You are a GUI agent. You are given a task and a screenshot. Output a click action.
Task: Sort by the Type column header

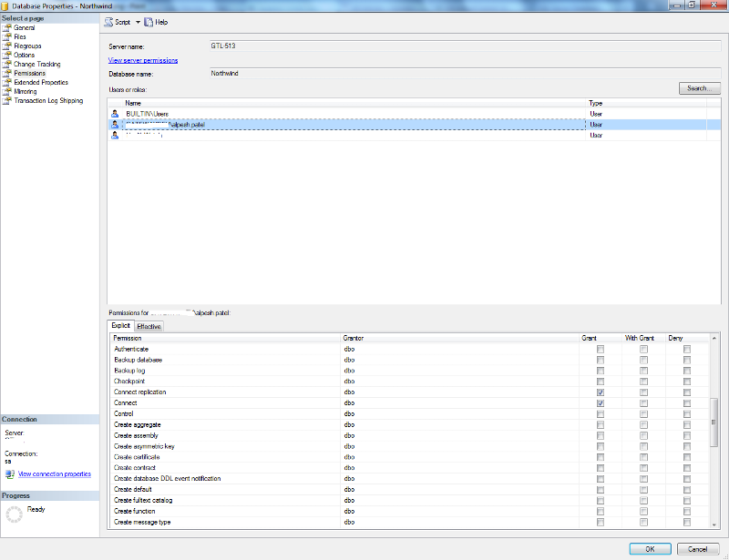pos(646,103)
